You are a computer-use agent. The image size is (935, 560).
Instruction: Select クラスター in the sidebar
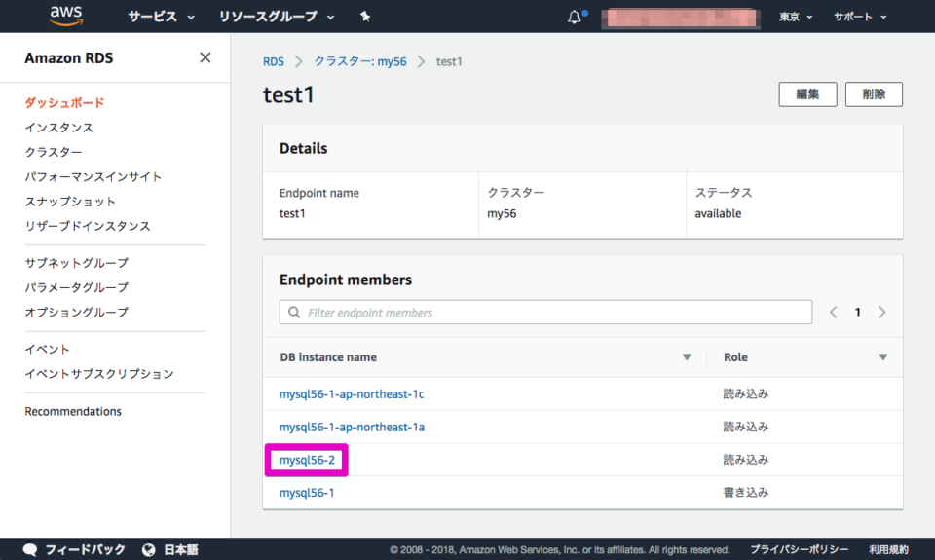point(53,152)
